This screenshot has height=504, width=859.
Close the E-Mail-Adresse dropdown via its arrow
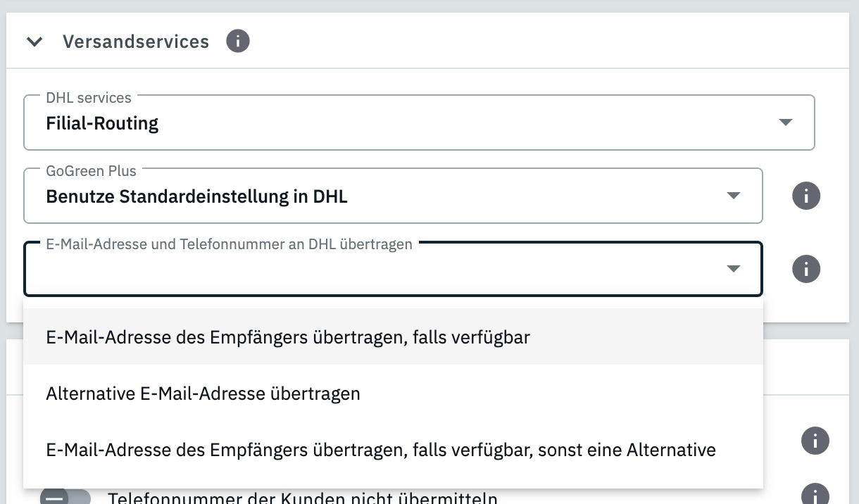734,269
